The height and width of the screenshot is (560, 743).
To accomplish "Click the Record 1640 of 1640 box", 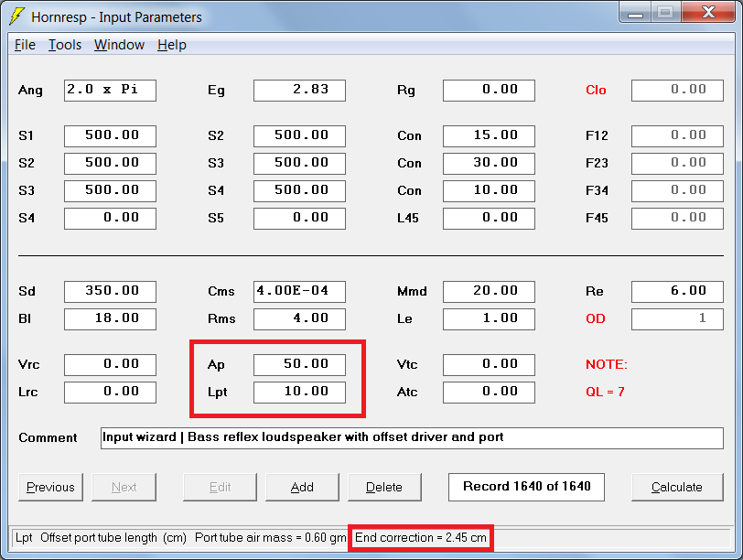I will [x=526, y=487].
